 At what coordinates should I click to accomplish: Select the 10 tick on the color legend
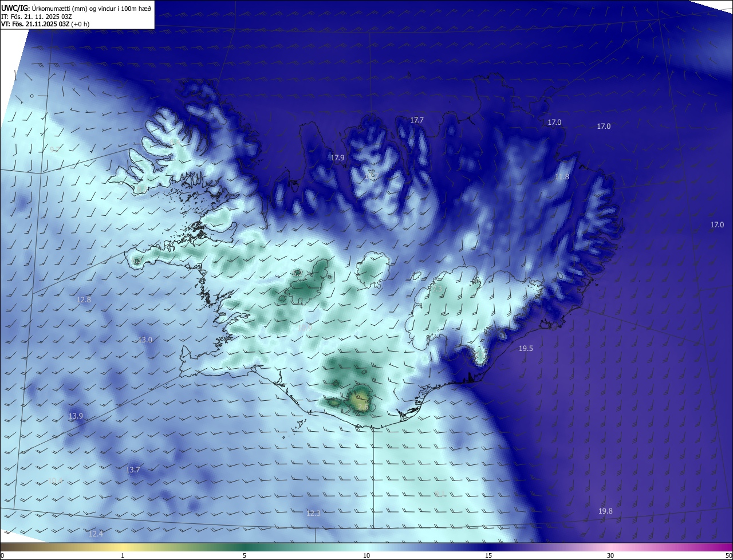(366, 555)
